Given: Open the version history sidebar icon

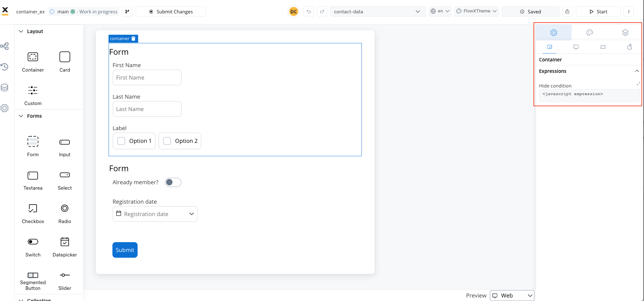Looking at the screenshot, I should (x=4, y=67).
